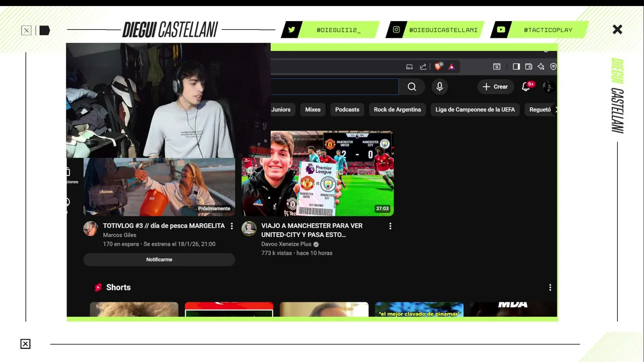
Task: Open the YouTube account avatar menu
Action: pos(549,86)
